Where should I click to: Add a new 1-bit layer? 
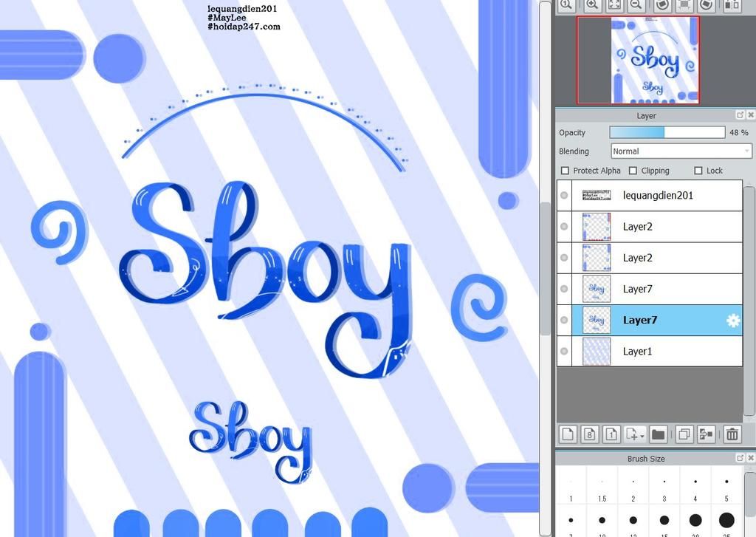(611, 434)
